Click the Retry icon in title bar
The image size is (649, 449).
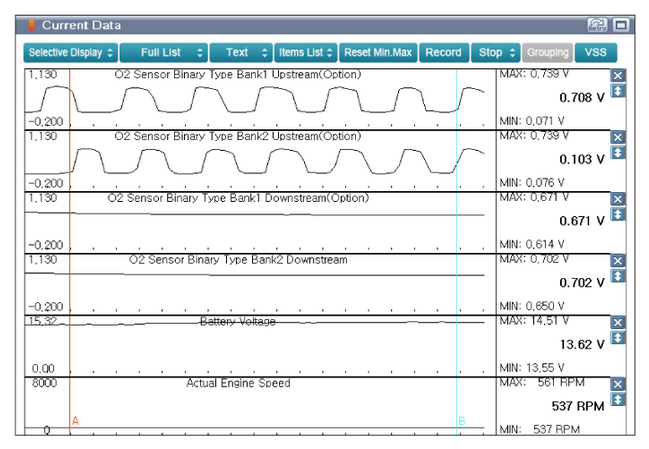(x=597, y=25)
